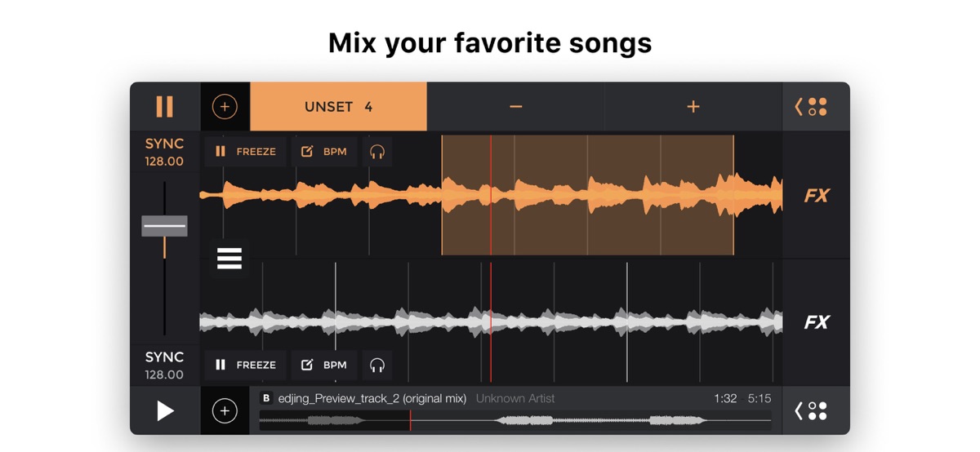Edit BPM of the bottom deck
This screenshot has width=980, height=452.
(x=324, y=365)
